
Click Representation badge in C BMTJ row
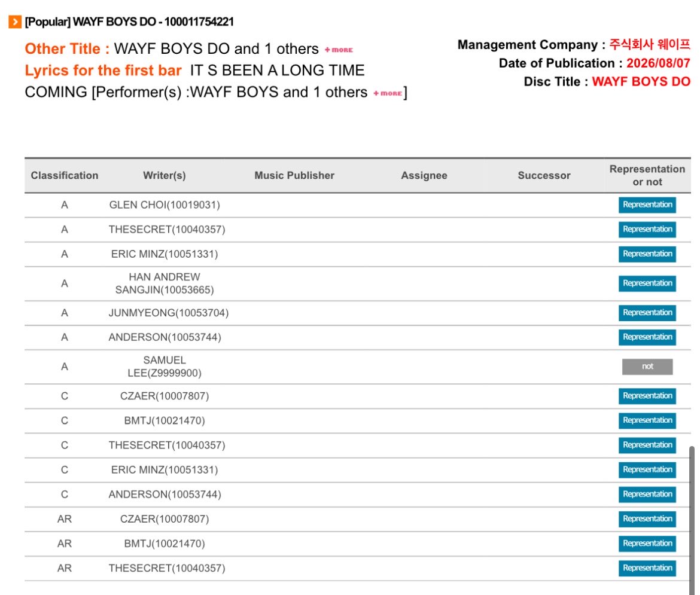pyautogui.click(x=647, y=420)
